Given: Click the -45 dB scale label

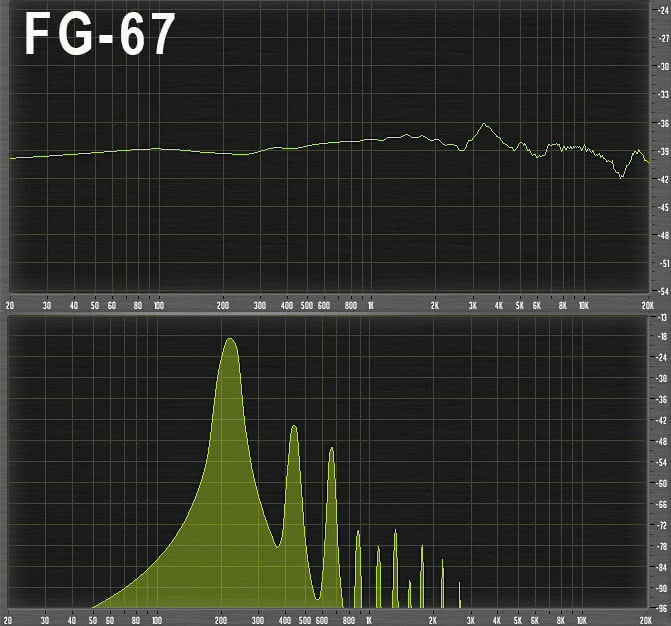Looking at the screenshot, I should click(663, 208).
